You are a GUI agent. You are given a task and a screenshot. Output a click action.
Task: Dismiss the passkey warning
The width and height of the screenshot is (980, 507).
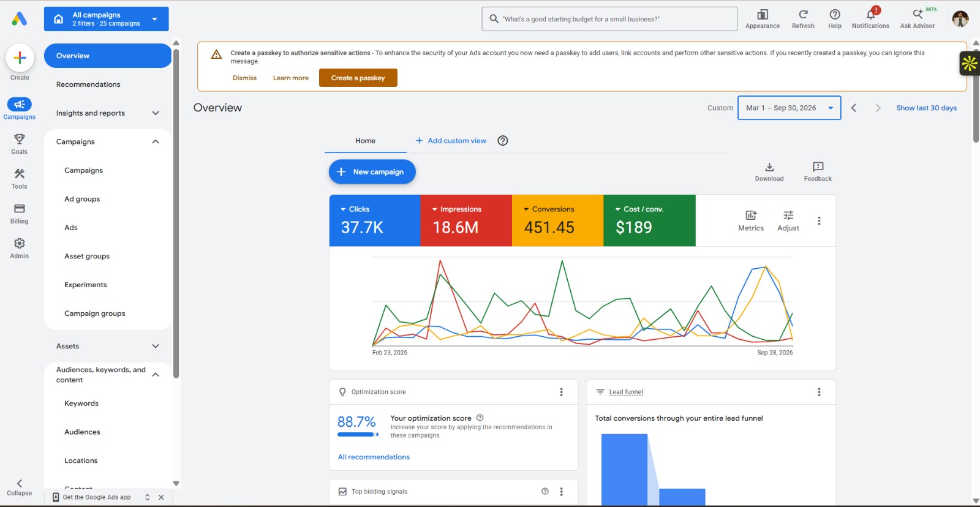click(244, 78)
